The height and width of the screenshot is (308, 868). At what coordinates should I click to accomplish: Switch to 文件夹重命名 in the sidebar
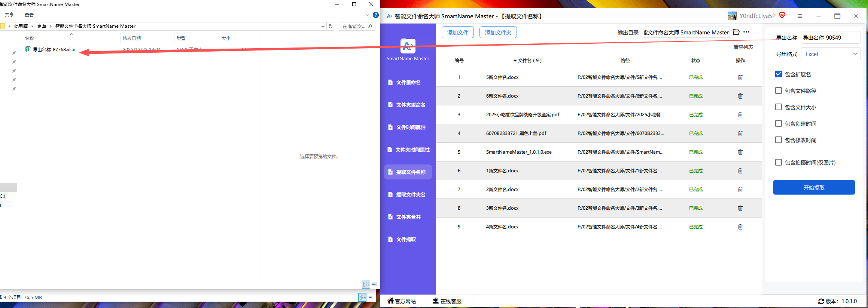(x=408, y=105)
